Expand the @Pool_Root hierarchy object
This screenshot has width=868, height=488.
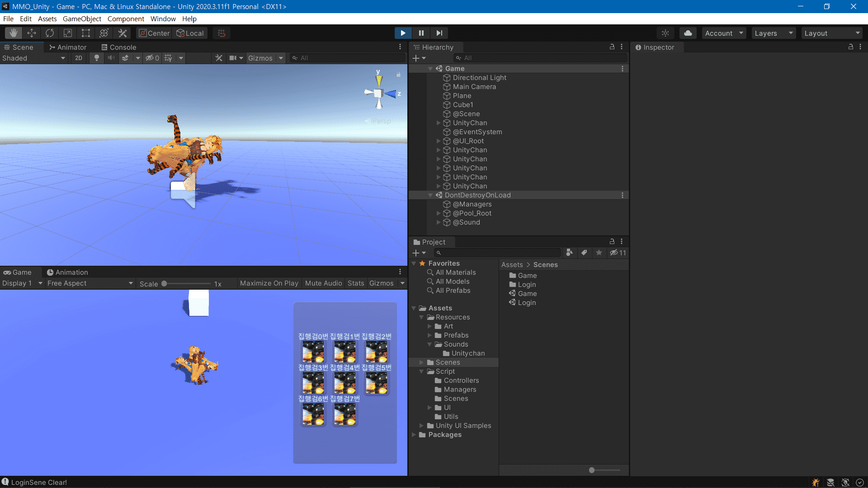click(439, 213)
